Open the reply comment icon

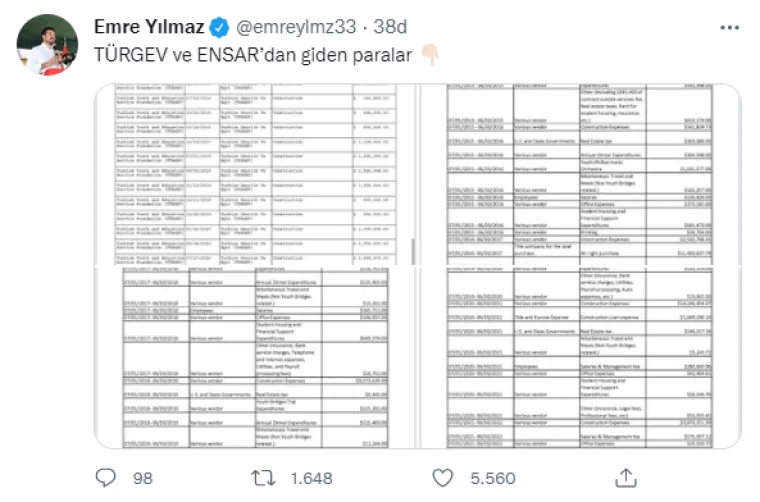[106, 478]
